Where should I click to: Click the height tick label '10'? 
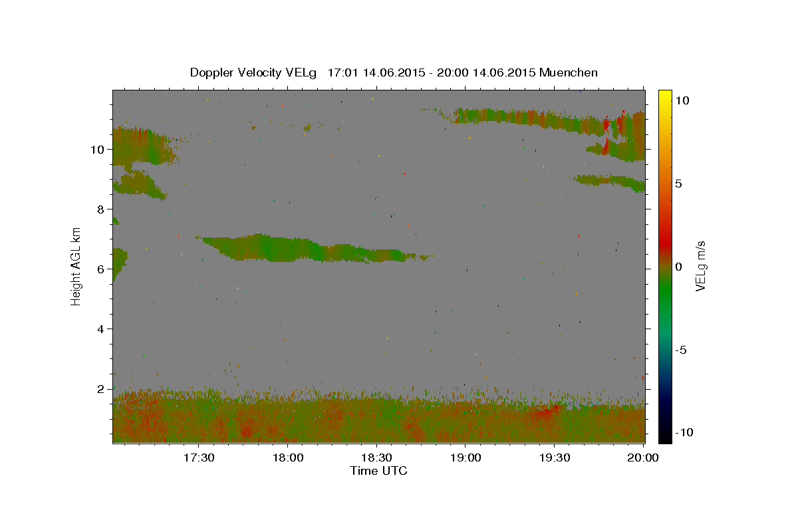pyautogui.click(x=99, y=149)
